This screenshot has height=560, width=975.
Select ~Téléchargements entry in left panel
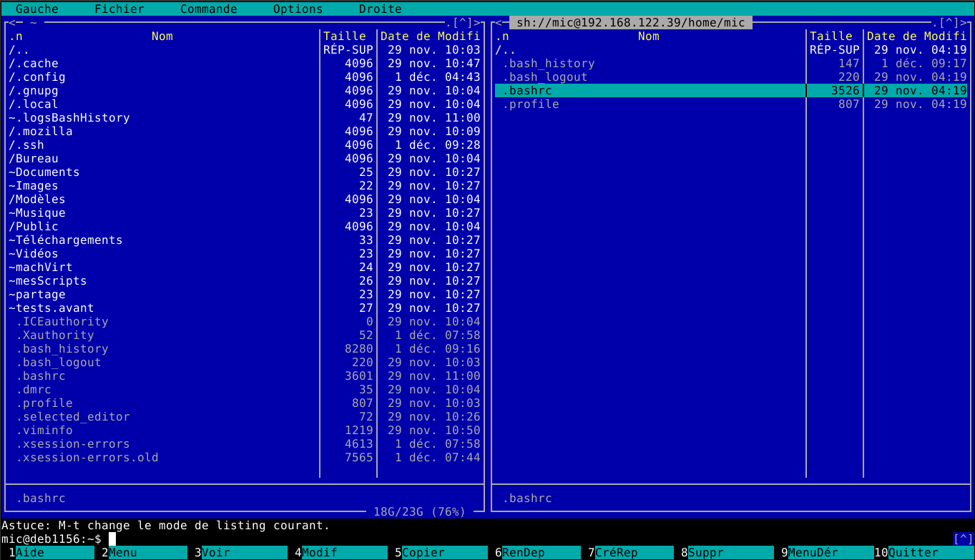245,240
